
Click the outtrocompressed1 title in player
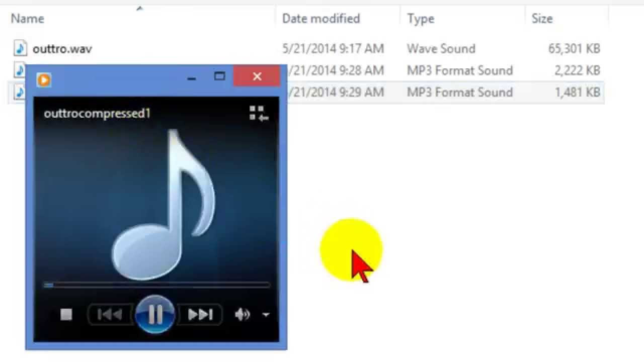pyautogui.click(x=97, y=114)
